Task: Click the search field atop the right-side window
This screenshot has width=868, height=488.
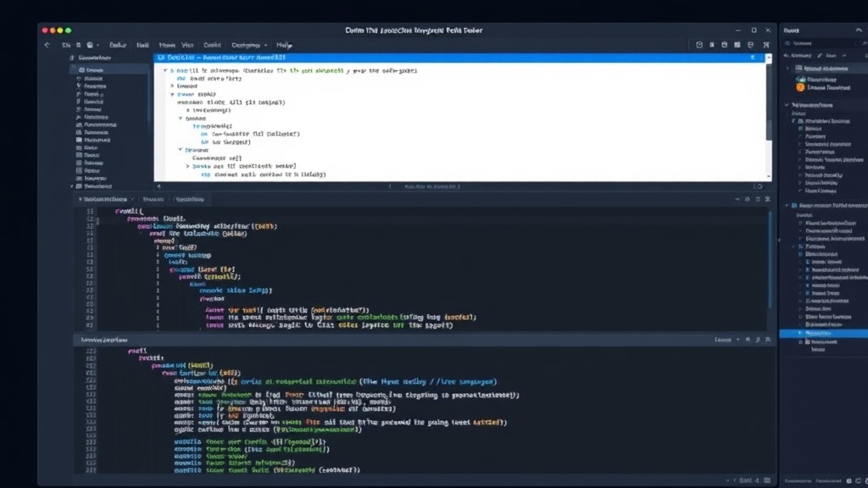Action: pos(822,43)
